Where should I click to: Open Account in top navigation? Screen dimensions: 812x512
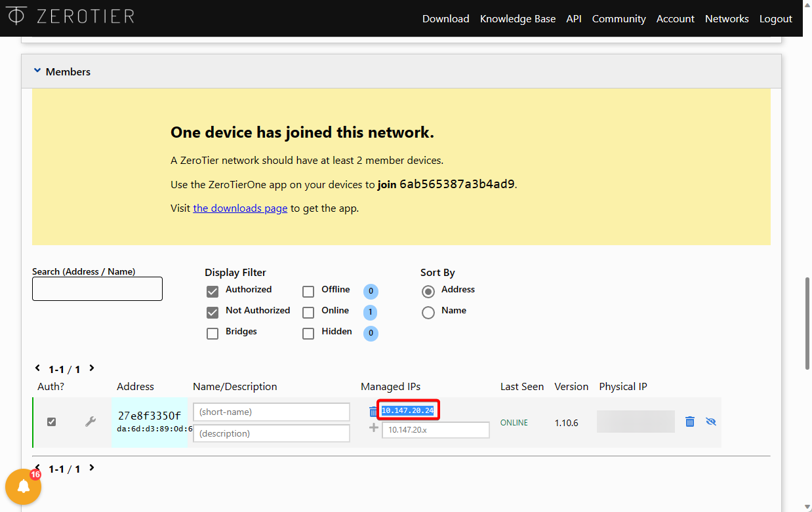point(676,18)
